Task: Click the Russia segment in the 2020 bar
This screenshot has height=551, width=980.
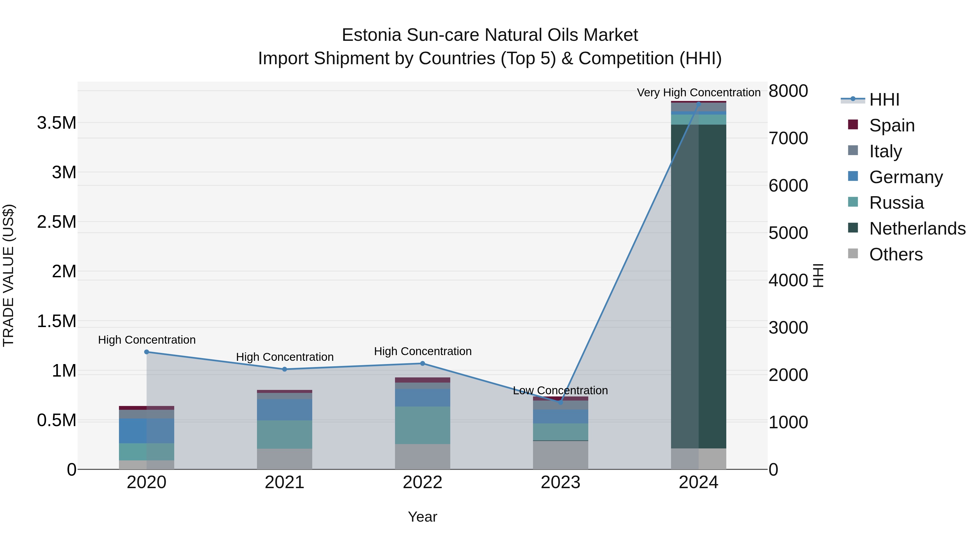Action: (146, 452)
